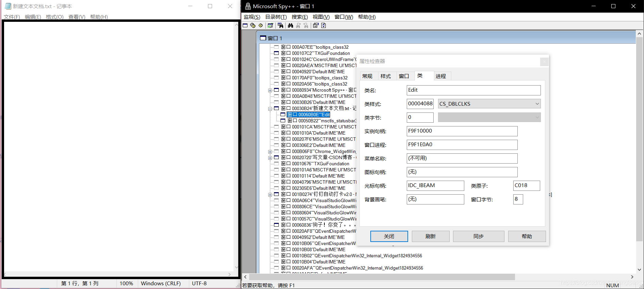The width and height of the screenshot is (644, 289).
Task: Expand the 00080934 Microsoft Spy++ tree node
Action: (x=270, y=90)
